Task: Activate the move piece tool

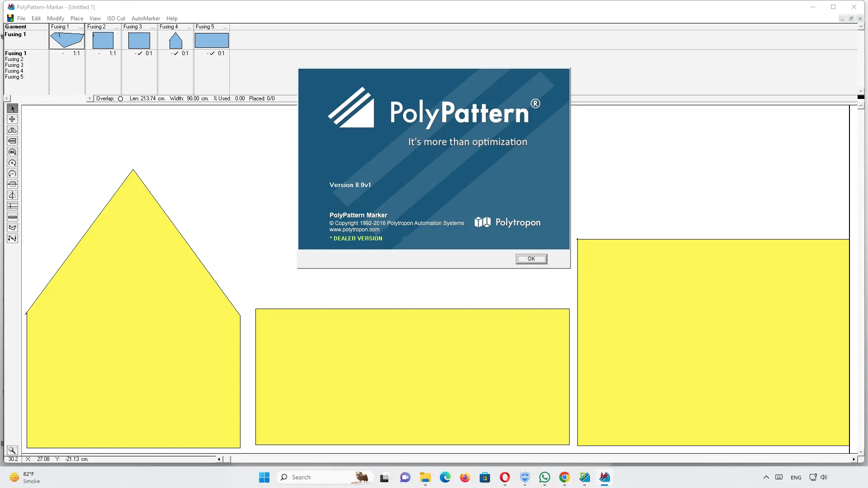Action: (12, 119)
